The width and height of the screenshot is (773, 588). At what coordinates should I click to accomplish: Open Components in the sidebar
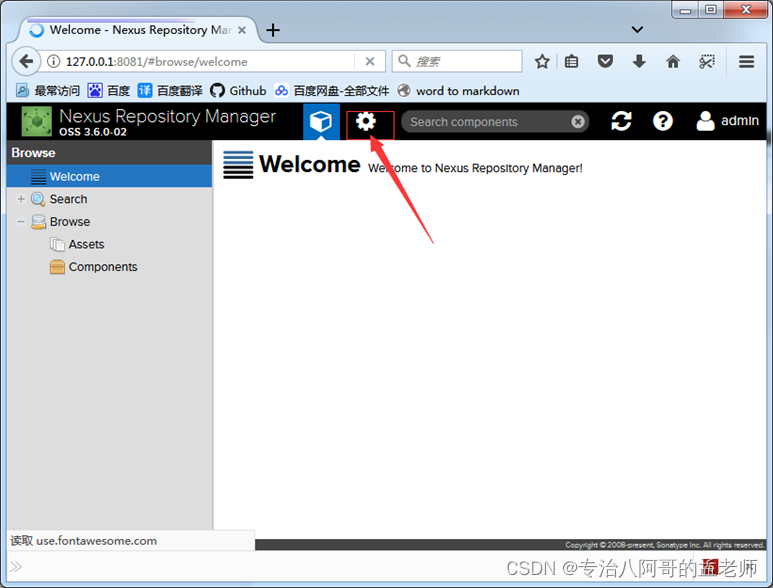tap(103, 267)
